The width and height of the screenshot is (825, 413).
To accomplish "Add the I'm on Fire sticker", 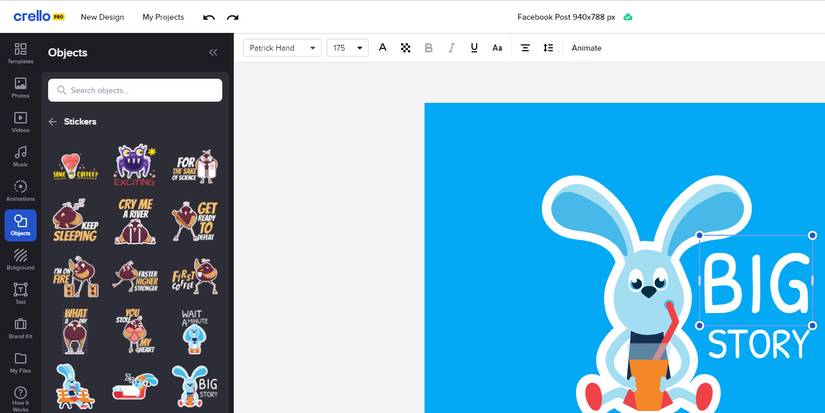I will (75, 277).
